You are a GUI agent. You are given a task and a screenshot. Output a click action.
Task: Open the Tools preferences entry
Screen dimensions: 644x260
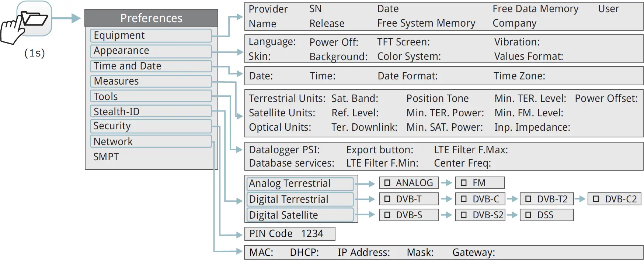(x=151, y=96)
